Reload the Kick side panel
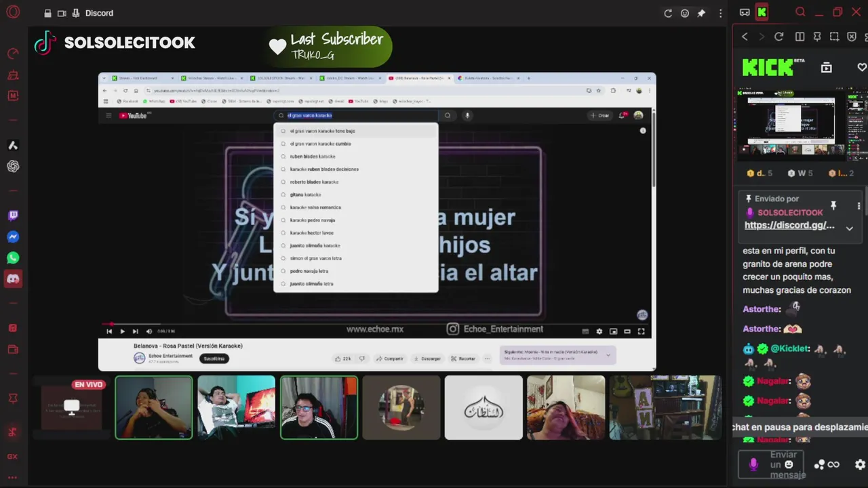Viewport: 868px width, 488px height. [x=778, y=37]
